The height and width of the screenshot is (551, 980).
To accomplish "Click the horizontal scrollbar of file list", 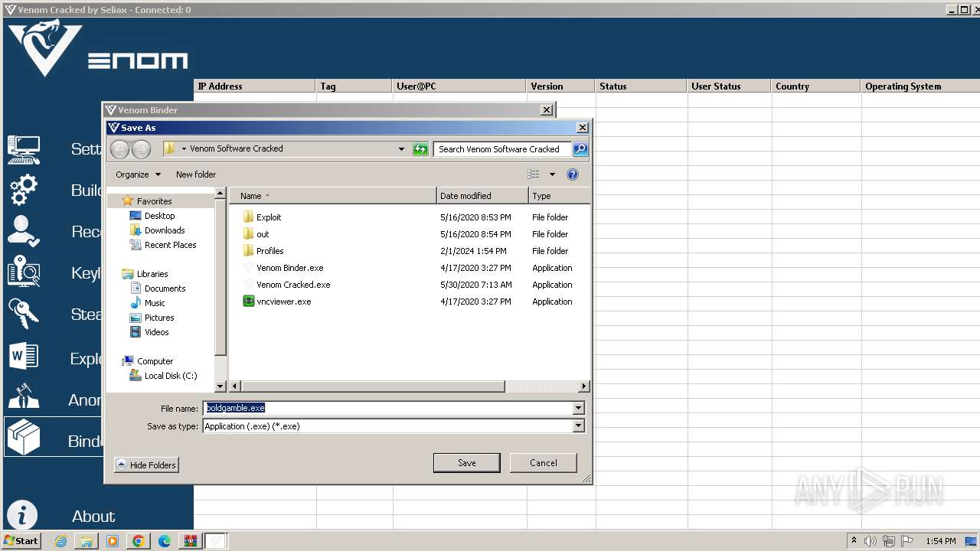I will pyautogui.click(x=372, y=386).
